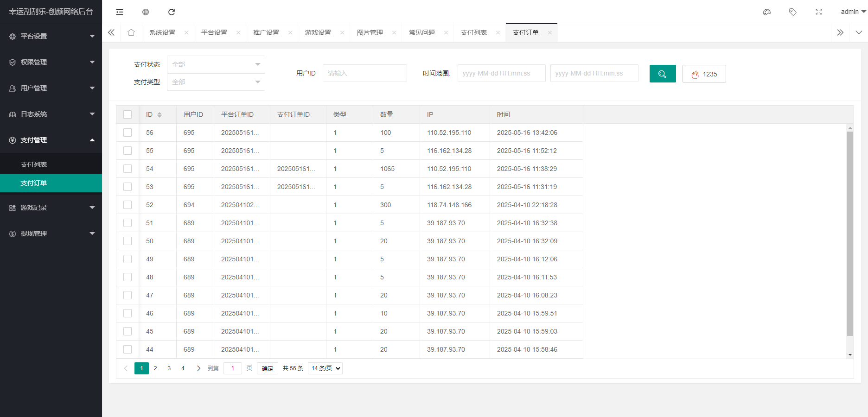Click the 确定 pagination button
This screenshot has width=868, height=417.
(268, 368)
